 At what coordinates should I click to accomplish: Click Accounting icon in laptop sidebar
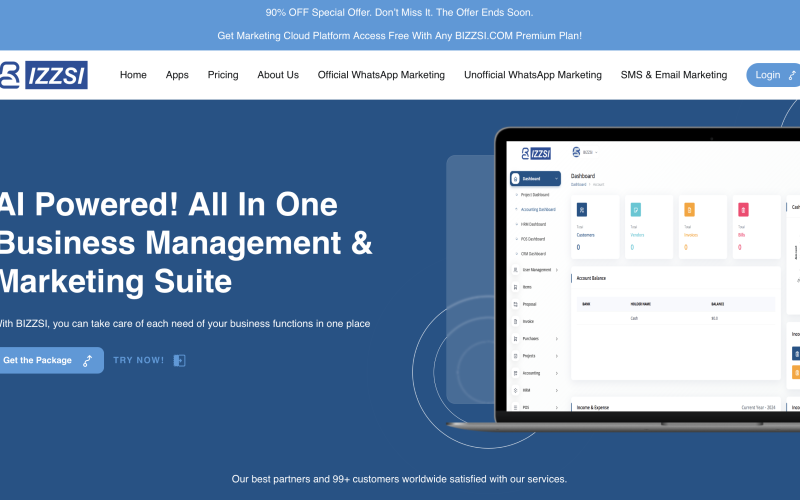click(x=515, y=373)
